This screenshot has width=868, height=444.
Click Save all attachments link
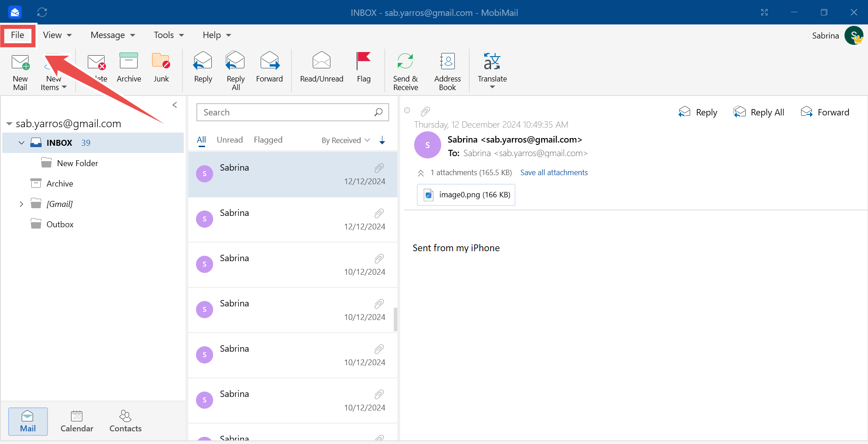click(x=554, y=172)
